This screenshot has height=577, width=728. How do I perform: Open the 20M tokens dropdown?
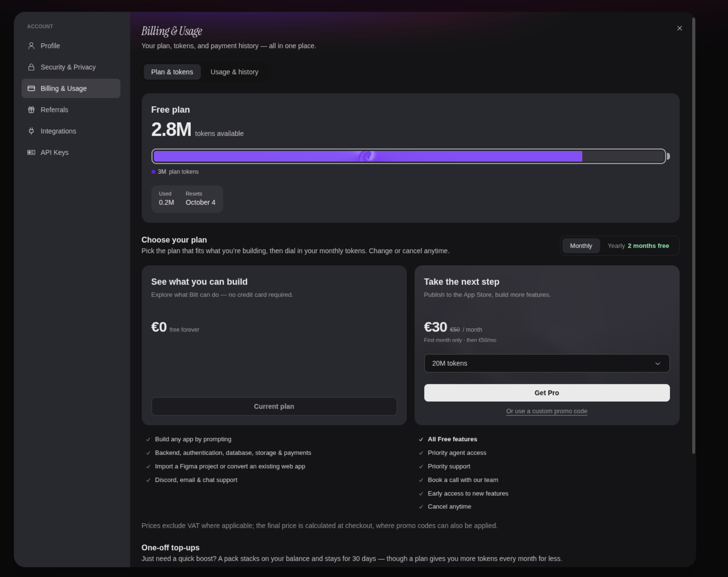click(x=547, y=363)
